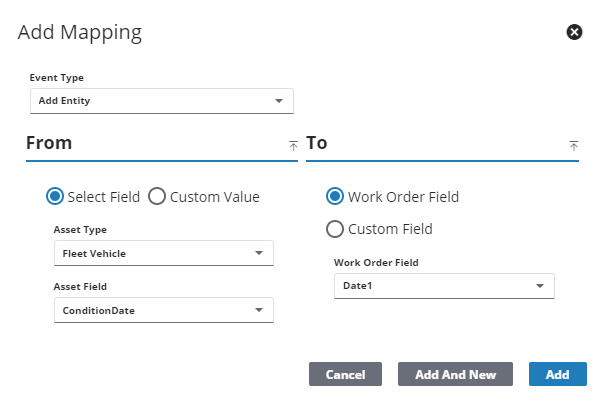Close the Add Mapping dialog

pos(574,32)
